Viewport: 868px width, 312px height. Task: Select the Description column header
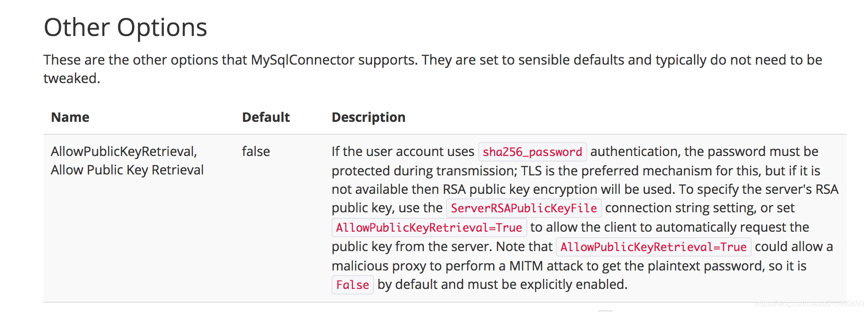coord(368,117)
